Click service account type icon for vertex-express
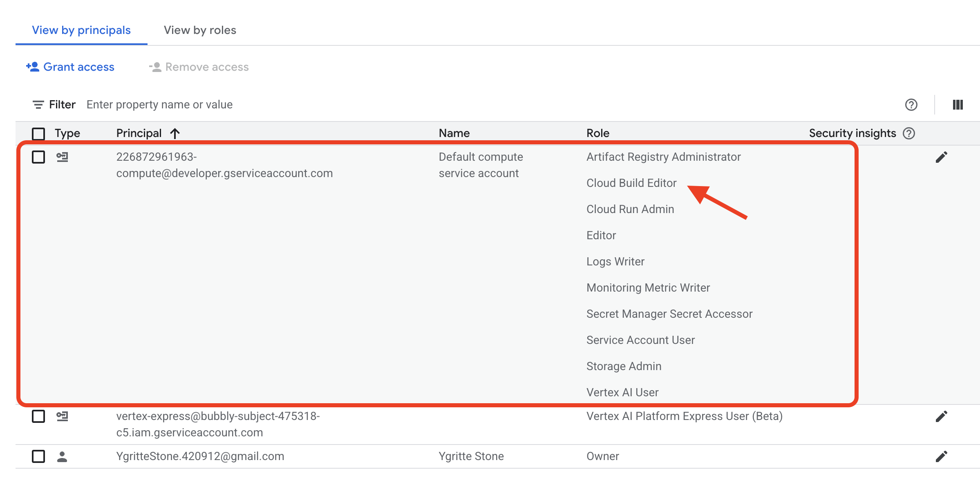 click(x=62, y=416)
